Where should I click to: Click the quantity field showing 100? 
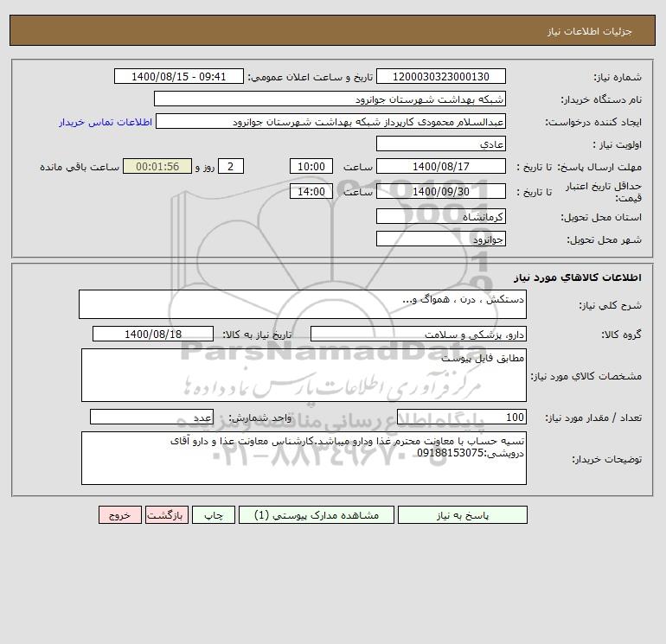[x=462, y=417]
